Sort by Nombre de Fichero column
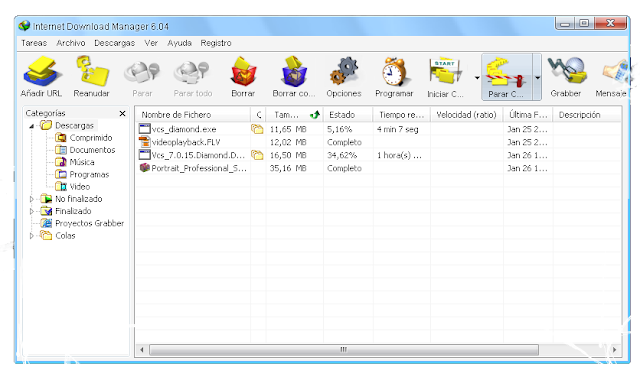The image size is (640, 380). click(193, 115)
